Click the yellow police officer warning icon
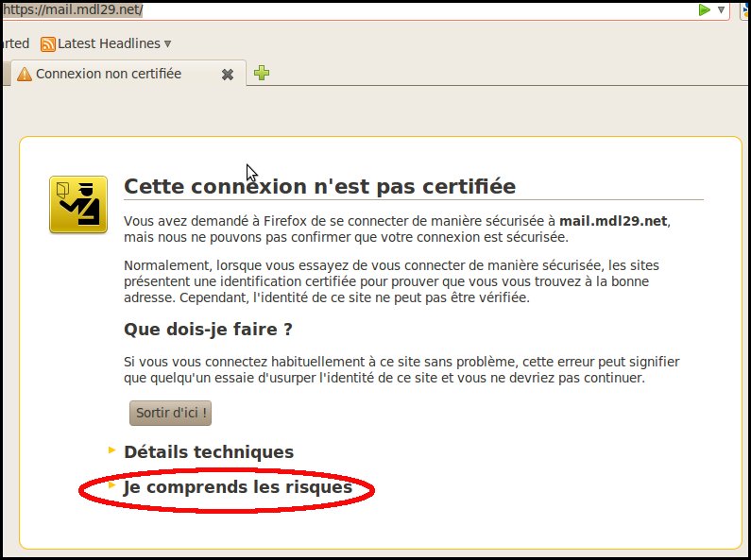The width and height of the screenshot is (751, 560). [x=78, y=203]
